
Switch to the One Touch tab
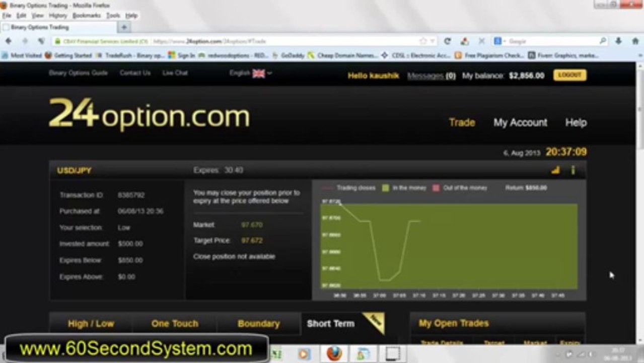coord(175,324)
